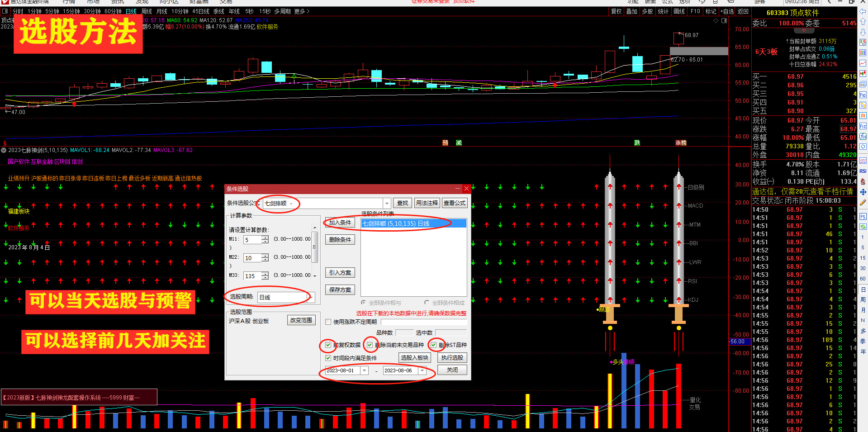Click the 保存方案 button
Viewport: 868px width, 432px height.
tap(340, 290)
